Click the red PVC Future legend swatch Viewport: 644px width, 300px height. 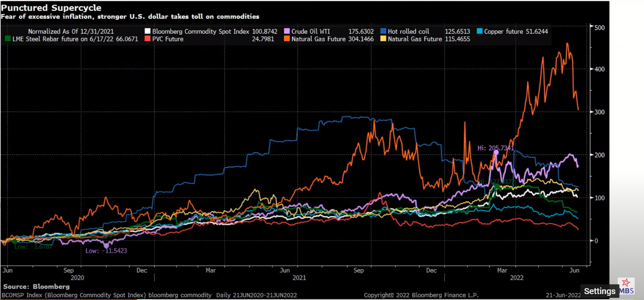148,39
